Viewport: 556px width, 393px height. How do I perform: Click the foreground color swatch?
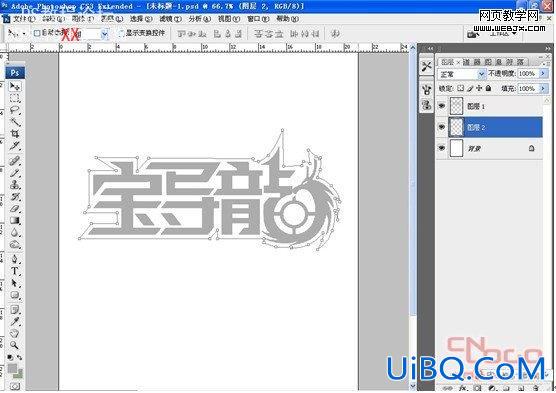pos(12,369)
